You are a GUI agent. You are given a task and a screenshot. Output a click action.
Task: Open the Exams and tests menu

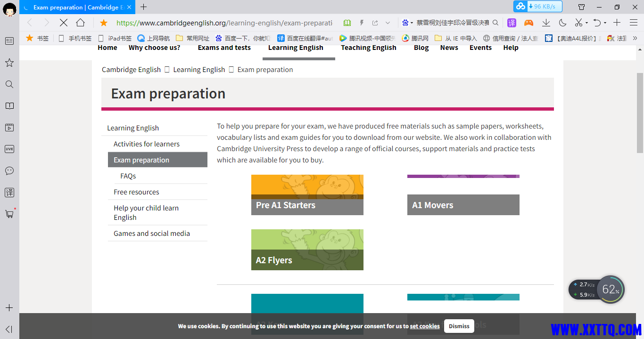pos(224,48)
